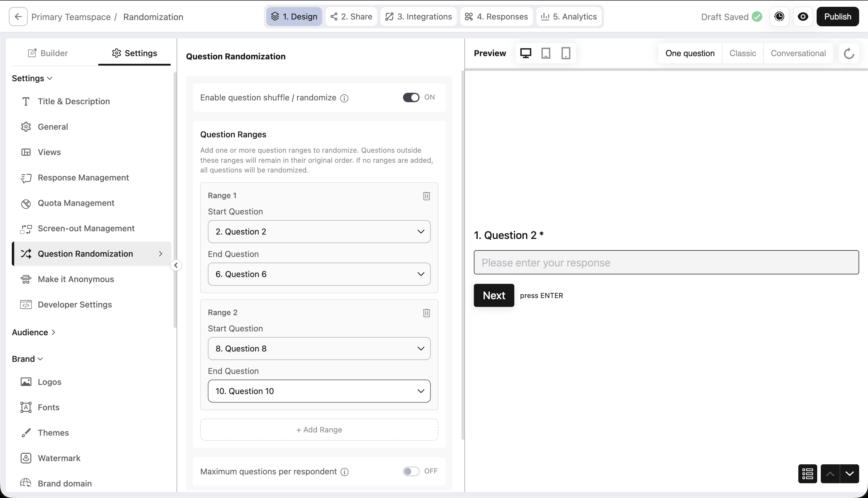This screenshot has width=868, height=498.
Task: Click the response text input field
Action: [666, 262]
